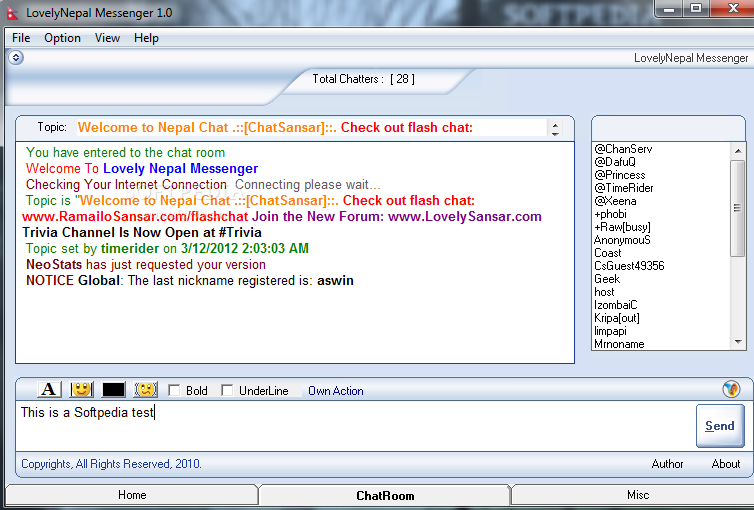This screenshot has width=754, height=510.
Task: Click the Own Action link
Action: pyautogui.click(x=336, y=391)
